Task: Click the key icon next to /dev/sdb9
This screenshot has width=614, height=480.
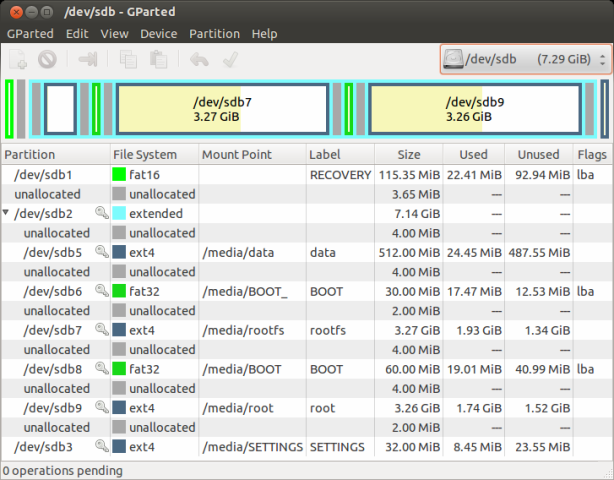Action: tap(102, 407)
